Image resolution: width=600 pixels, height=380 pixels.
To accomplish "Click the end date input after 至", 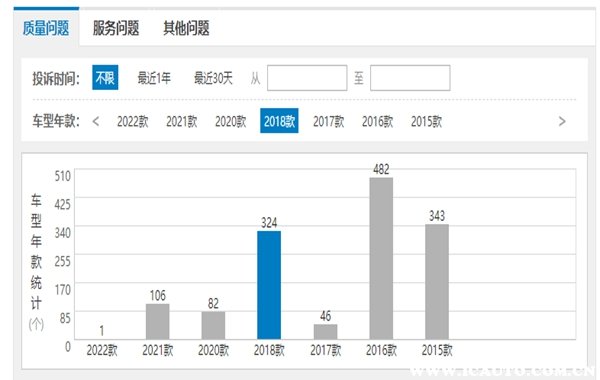I will tap(410, 78).
